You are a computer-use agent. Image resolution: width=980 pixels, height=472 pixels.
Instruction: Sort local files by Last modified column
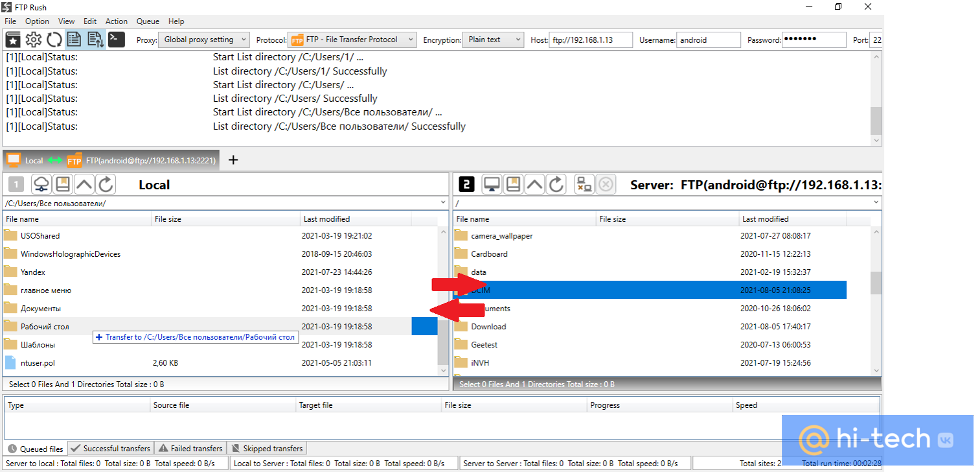point(356,219)
